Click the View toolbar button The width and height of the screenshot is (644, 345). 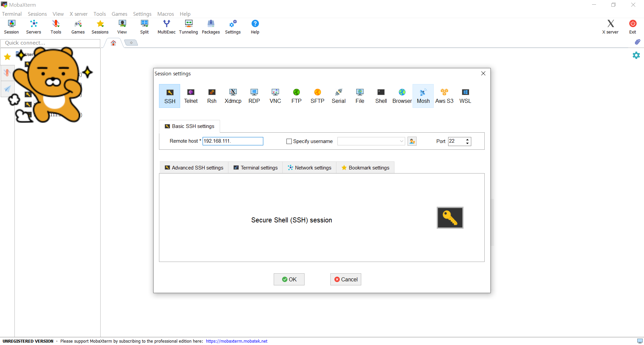[x=122, y=27]
